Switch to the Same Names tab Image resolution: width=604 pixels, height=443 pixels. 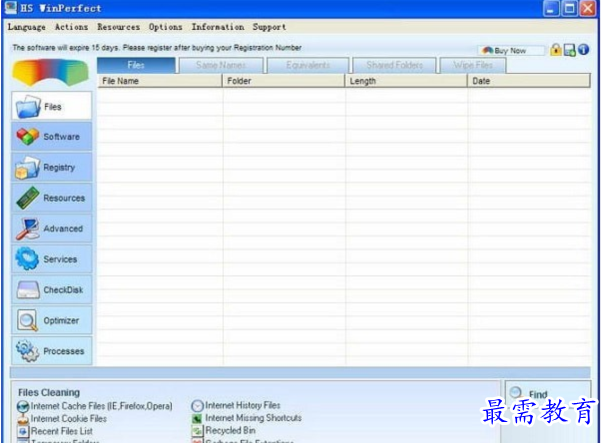[x=221, y=65]
